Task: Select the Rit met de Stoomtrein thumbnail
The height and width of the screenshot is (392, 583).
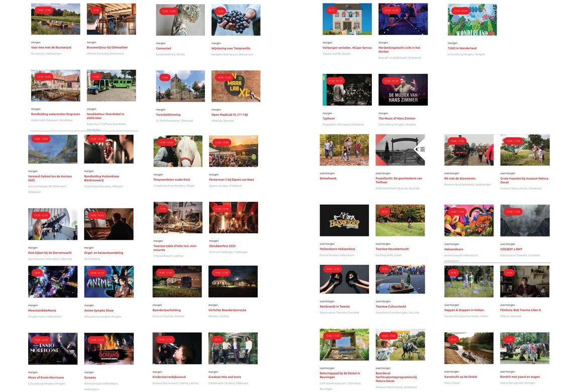Action: point(468,150)
